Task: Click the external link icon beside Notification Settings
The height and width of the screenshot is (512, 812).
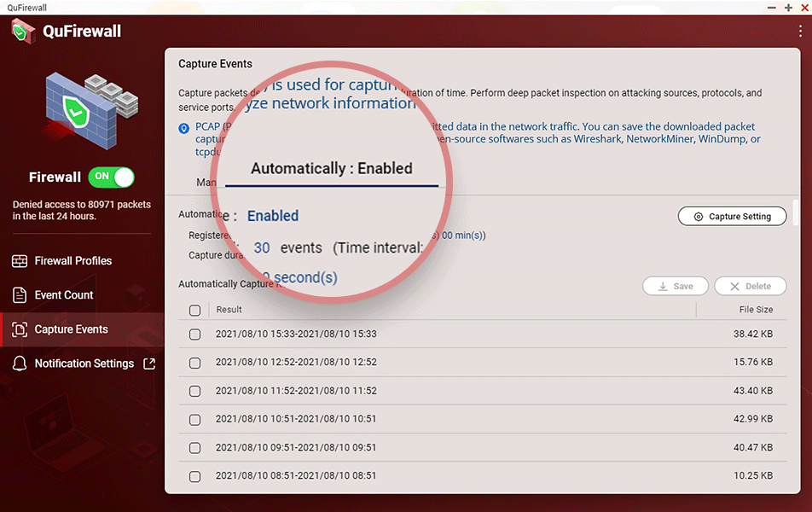Action: coord(149,364)
